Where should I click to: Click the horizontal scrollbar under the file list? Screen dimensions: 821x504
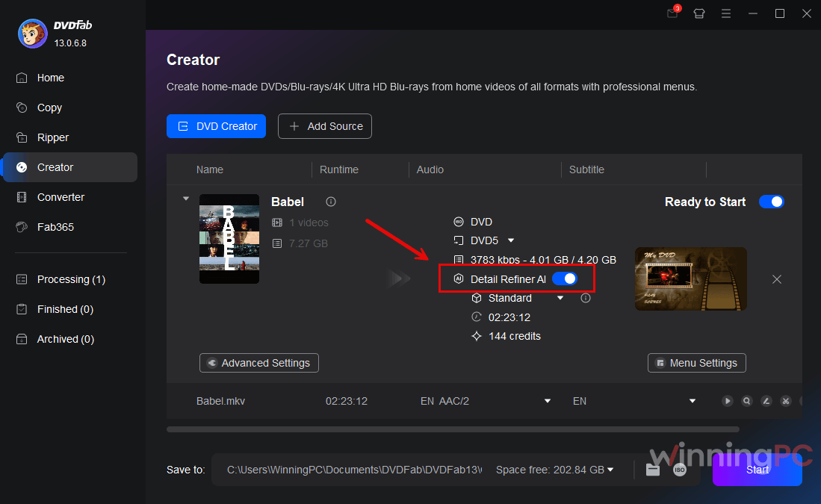click(x=453, y=429)
